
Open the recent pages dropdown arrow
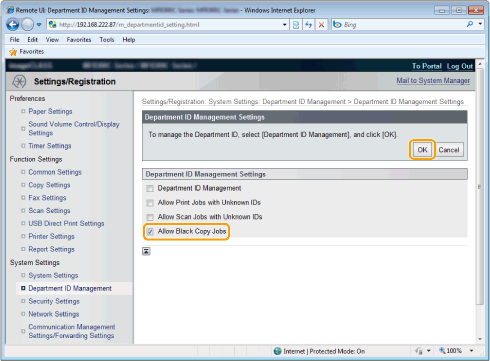click(39, 25)
